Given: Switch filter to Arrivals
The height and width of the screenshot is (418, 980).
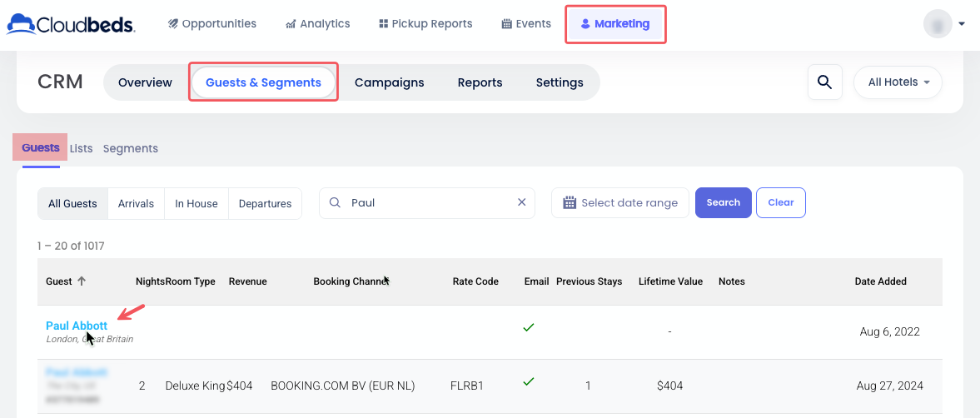Looking at the screenshot, I should click(136, 203).
